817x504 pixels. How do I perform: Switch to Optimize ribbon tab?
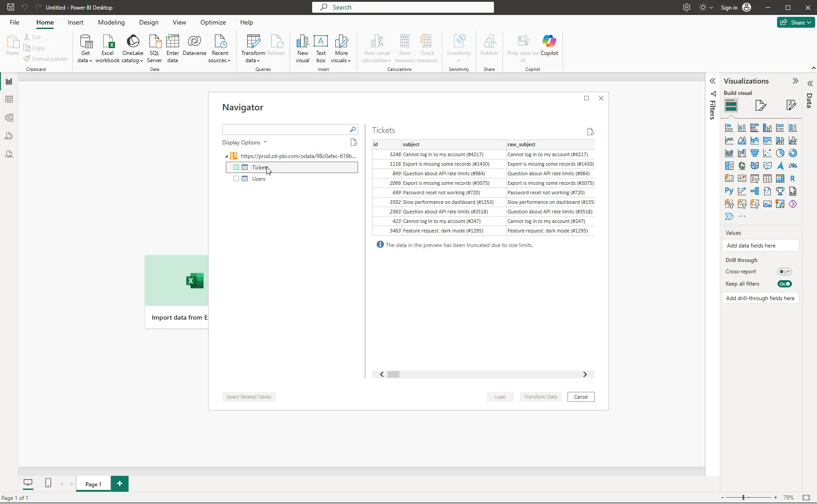pyautogui.click(x=213, y=22)
